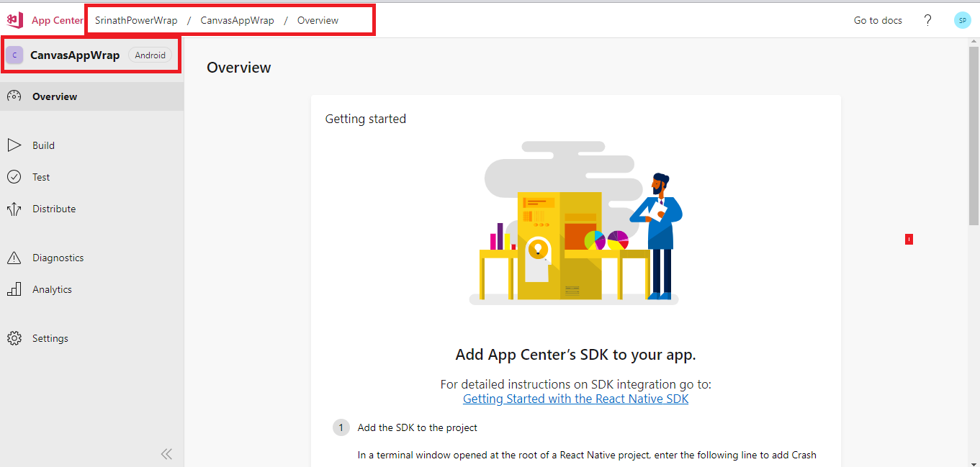Open the SP user avatar menu
The image size is (980, 467).
click(962, 20)
